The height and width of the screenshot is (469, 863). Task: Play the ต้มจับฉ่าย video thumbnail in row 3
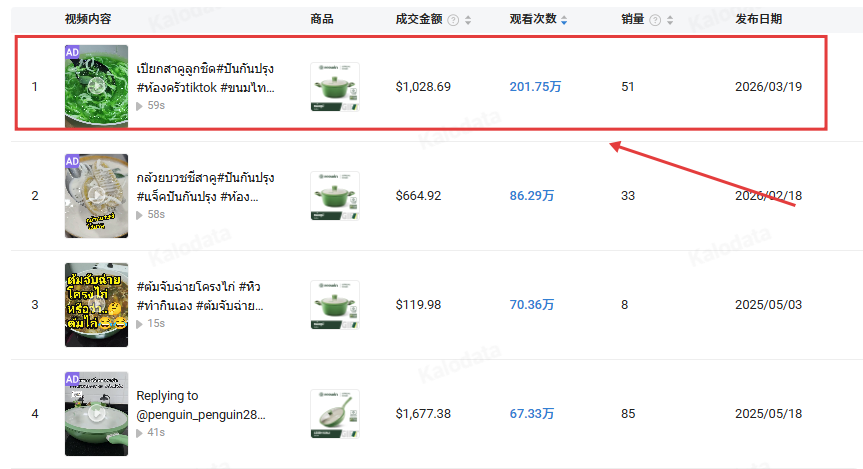click(96, 304)
